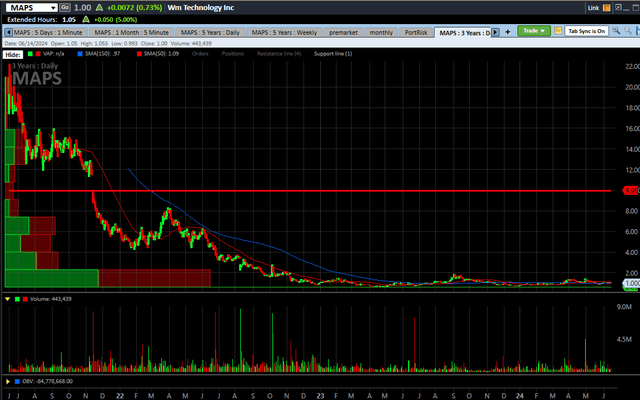
Task: Open the Trade dropdown menu
Action: click(532, 31)
